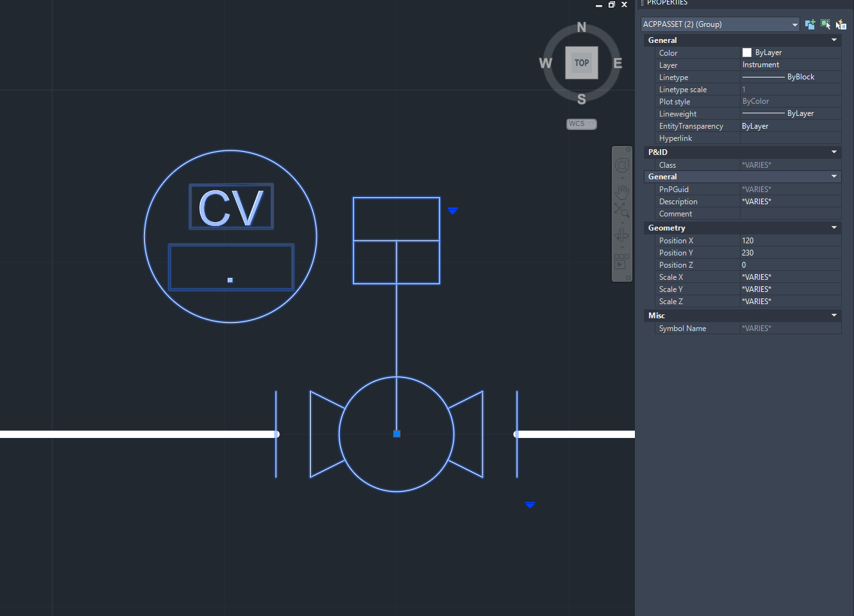854x616 pixels.
Task: Click the blue flip grip below the valve
Action: [530, 505]
